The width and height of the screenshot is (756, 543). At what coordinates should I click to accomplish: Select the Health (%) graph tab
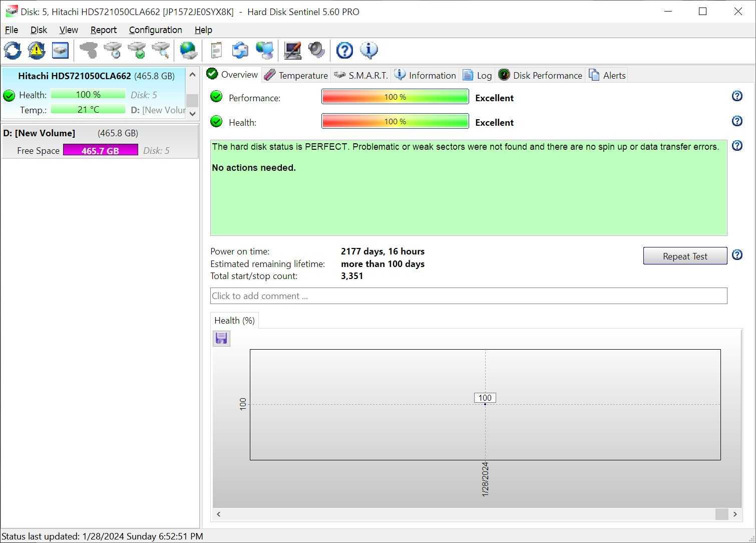[x=234, y=321]
